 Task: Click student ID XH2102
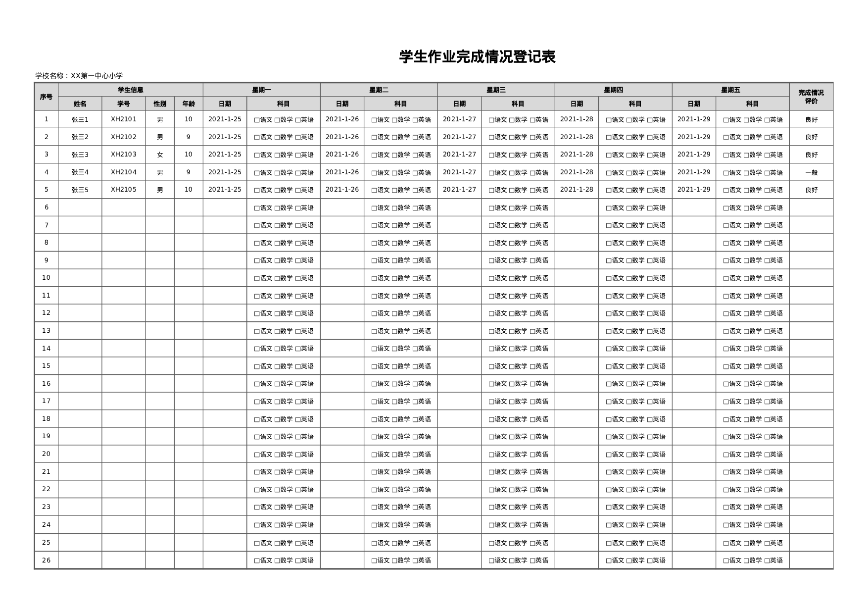(124, 137)
